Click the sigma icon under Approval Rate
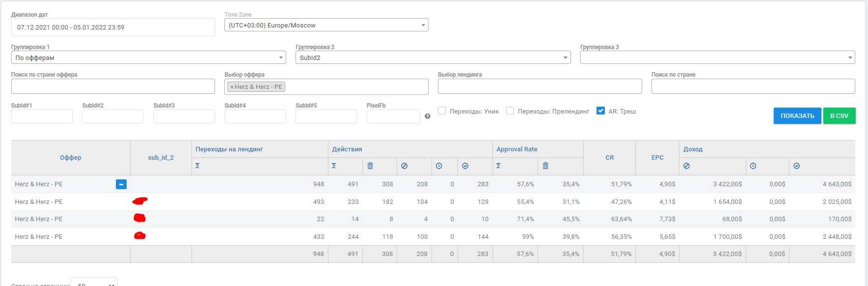 point(498,166)
